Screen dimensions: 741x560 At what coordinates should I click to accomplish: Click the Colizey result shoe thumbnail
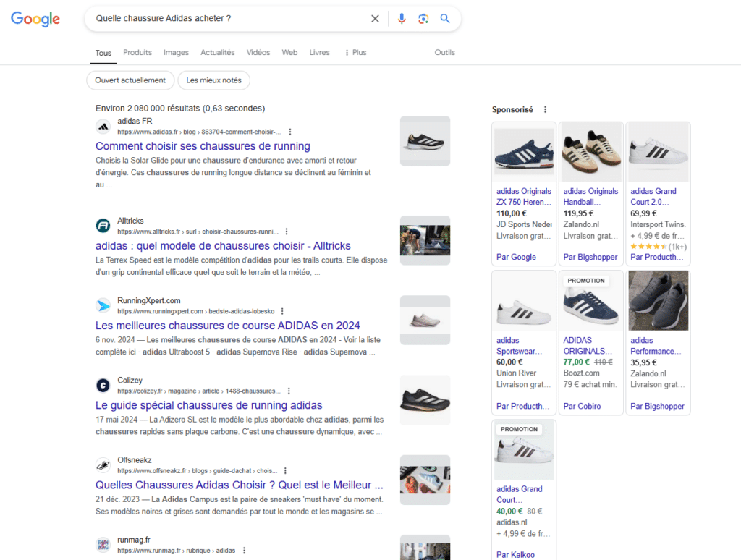pos(425,400)
